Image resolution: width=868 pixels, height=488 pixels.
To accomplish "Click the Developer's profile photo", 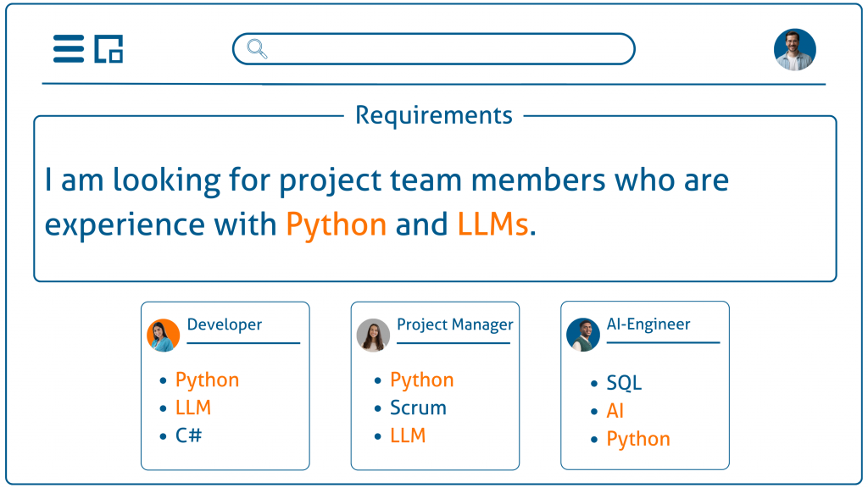I will (x=163, y=335).
